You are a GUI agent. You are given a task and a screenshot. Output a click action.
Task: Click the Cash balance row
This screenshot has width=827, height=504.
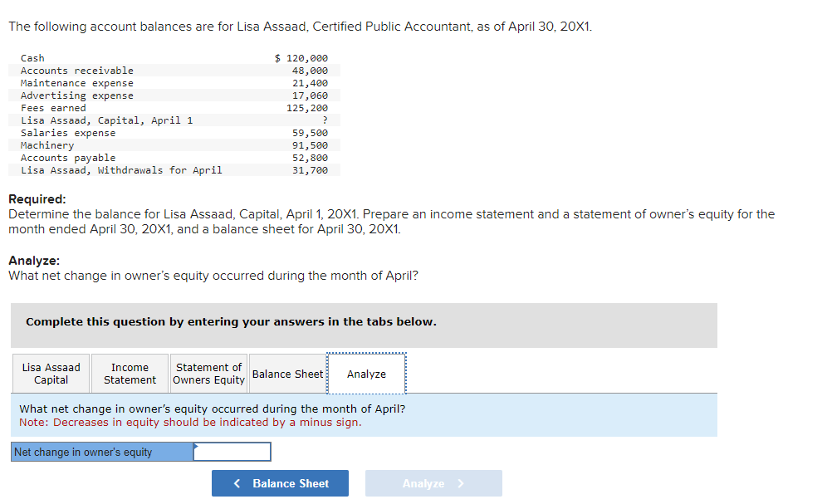pos(166,57)
